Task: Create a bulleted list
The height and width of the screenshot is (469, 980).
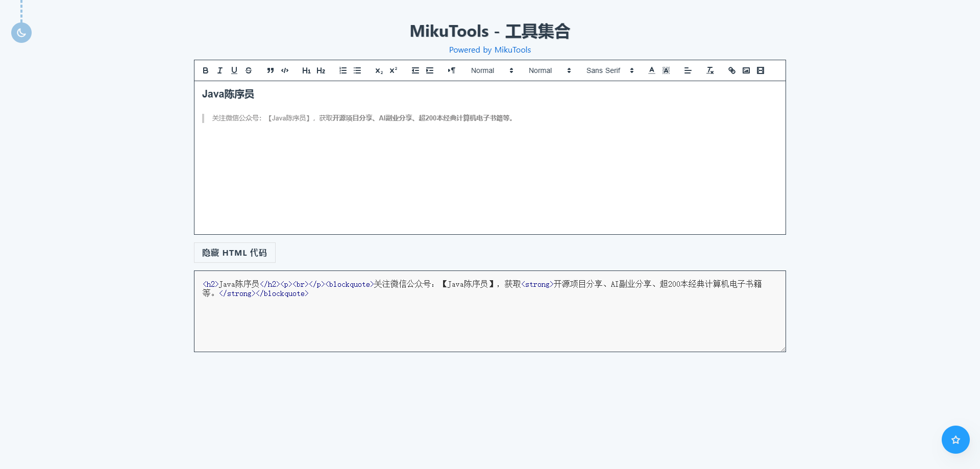Action: coord(357,70)
